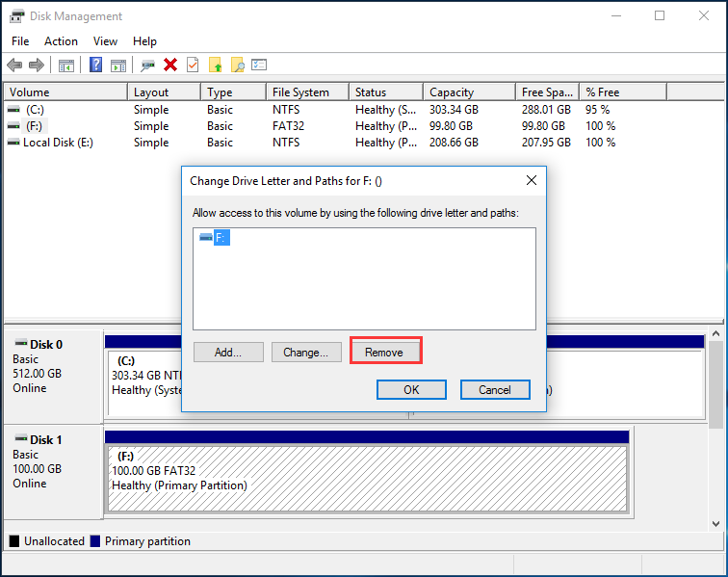Open the View menu
The image size is (728, 577).
click(x=105, y=41)
